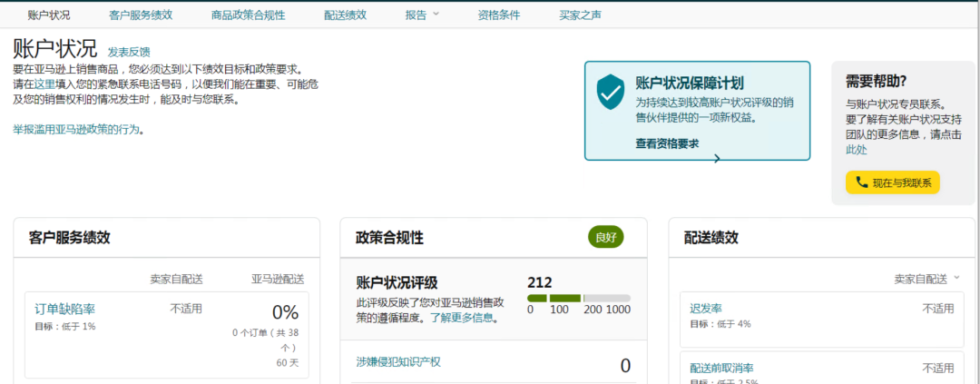Open the 订单缺陷率 link
The height and width of the screenshot is (384, 980).
pos(65,309)
